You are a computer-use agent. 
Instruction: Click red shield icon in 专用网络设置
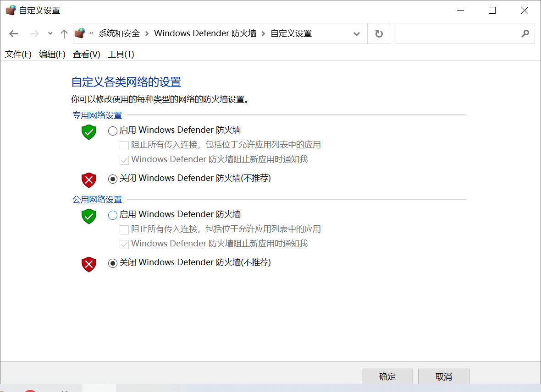point(88,180)
